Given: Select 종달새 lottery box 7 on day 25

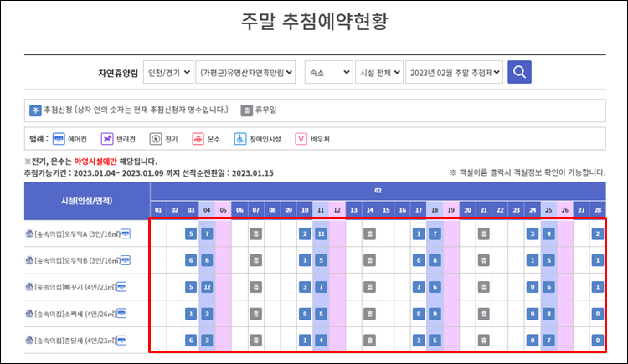Looking at the screenshot, I should coord(548,341).
